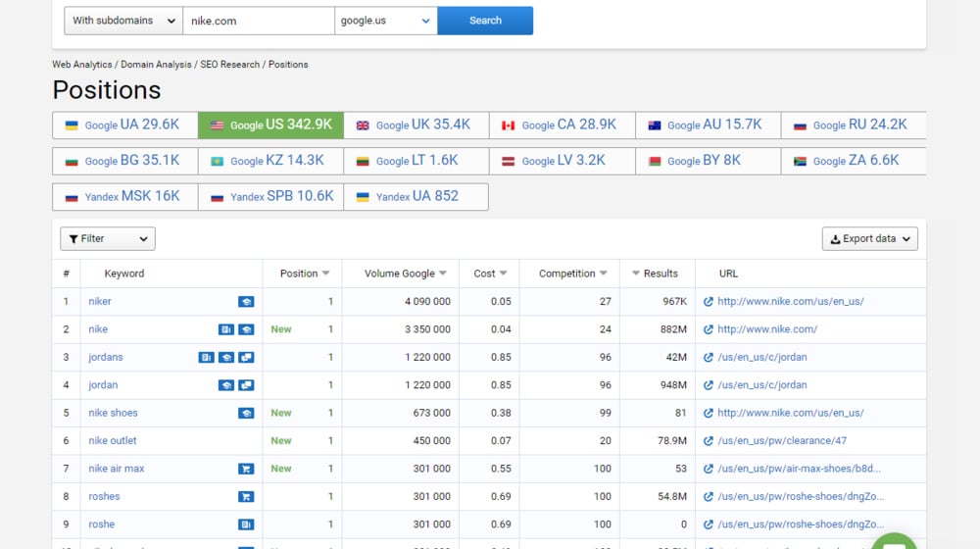Switch to the Google UK 35.4K tab
The image size is (980, 549).
(416, 125)
